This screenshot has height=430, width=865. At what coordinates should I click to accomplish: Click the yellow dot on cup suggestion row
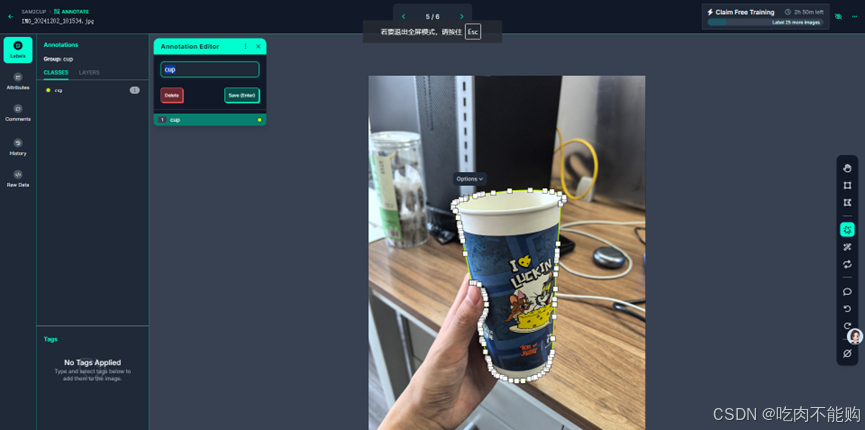(259, 120)
